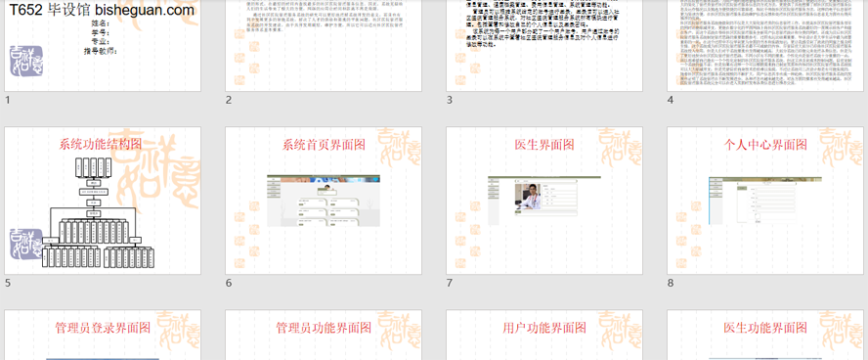
Task: Select the 医生界面图 slide thumbnail
Action: pos(544,201)
